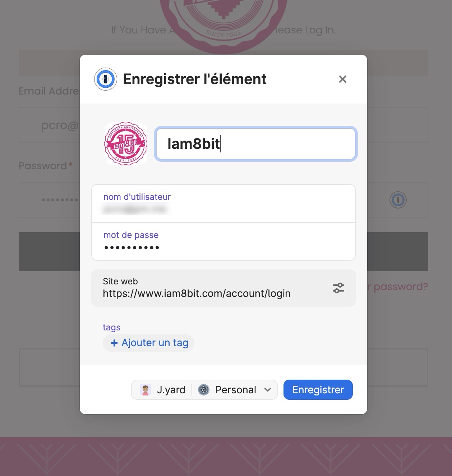Edit the item title field Iam8bit
Screen dimensions: 452x476
(255, 144)
